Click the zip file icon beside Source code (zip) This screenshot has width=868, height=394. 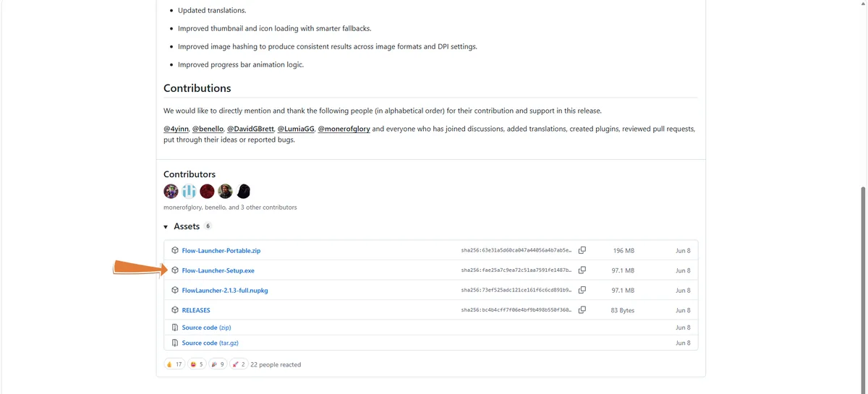coord(175,327)
